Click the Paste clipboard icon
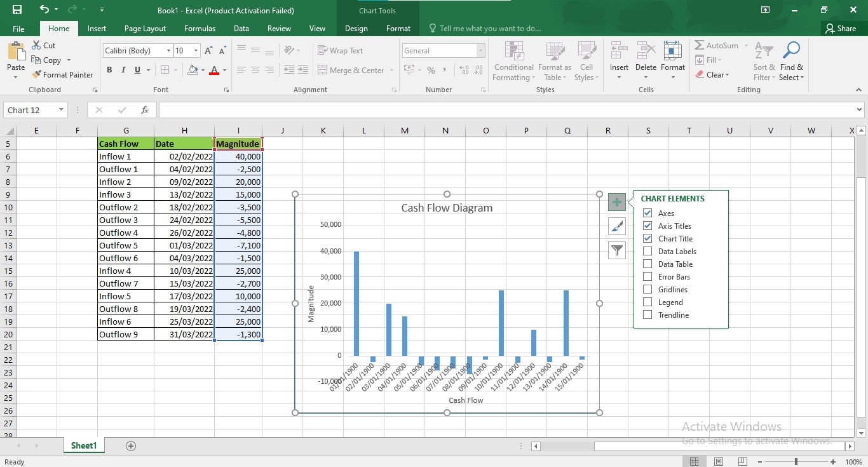 (x=16, y=51)
